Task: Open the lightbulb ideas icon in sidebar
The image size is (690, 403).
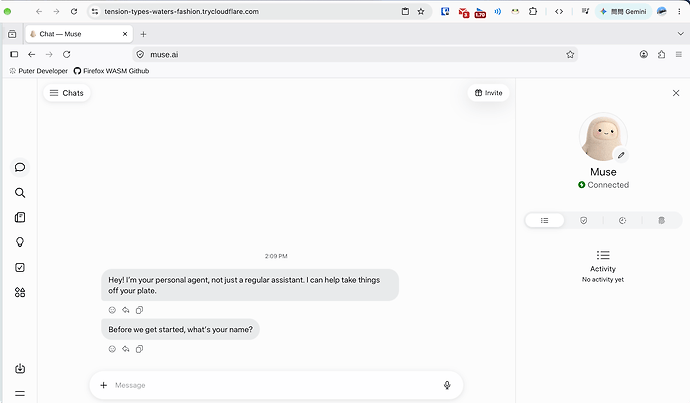Action: [x=20, y=242]
